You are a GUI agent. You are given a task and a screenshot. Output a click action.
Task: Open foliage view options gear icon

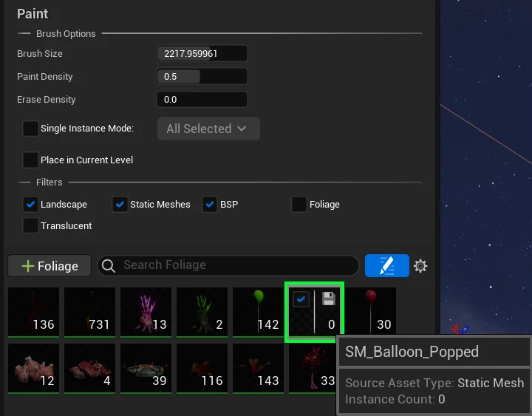(420, 266)
